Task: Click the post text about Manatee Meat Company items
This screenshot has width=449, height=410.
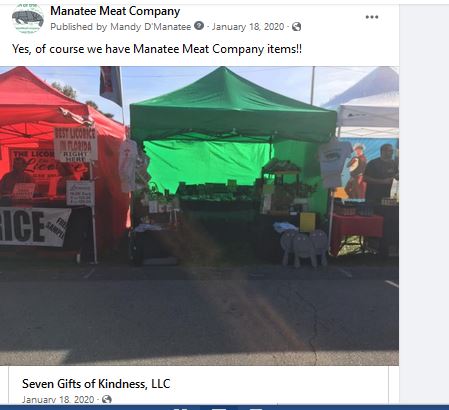Action: point(157,49)
